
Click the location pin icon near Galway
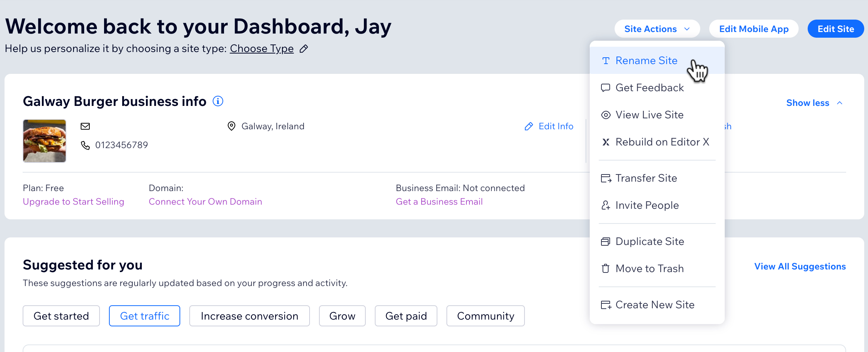point(232,126)
